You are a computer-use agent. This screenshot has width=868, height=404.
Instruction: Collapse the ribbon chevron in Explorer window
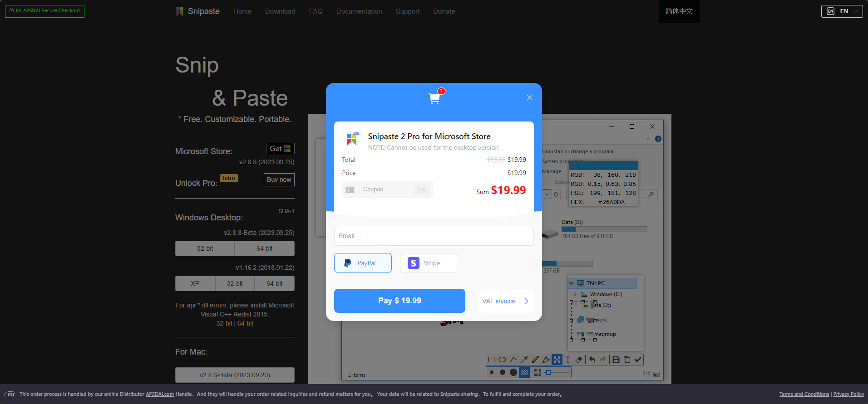point(648,139)
